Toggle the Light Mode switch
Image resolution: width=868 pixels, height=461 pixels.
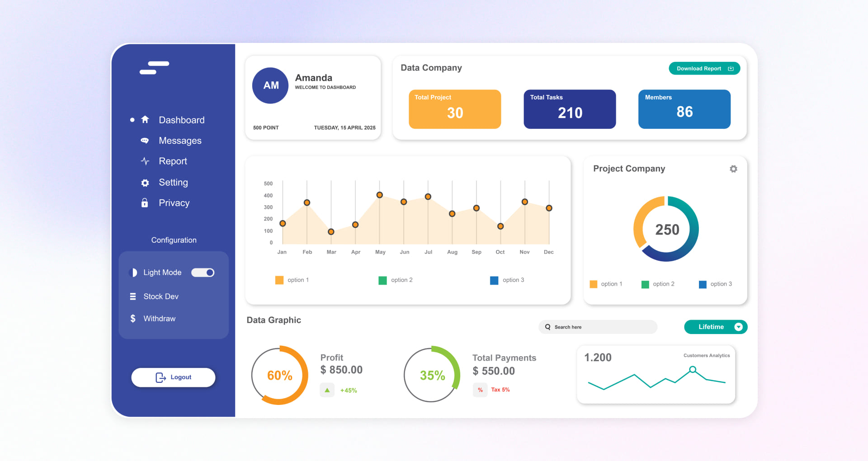tap(203, 273)
